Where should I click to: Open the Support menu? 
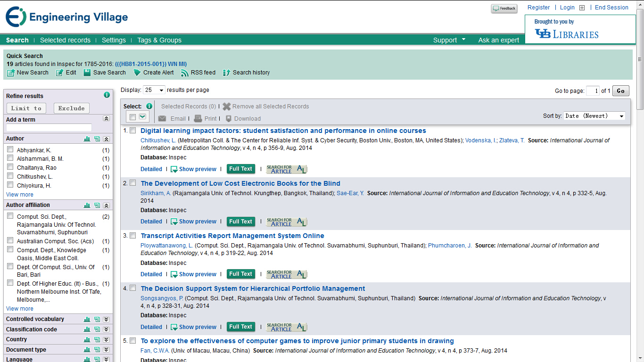point(449,40)
